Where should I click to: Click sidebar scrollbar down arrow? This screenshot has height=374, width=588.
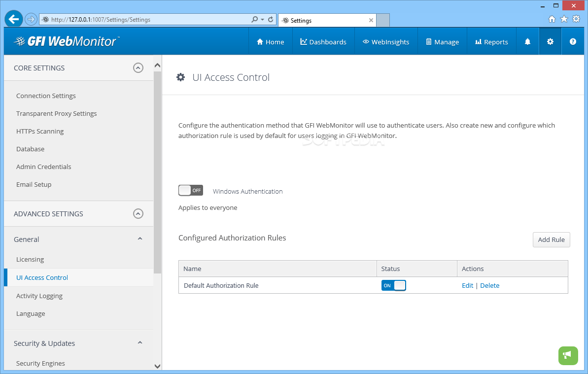[x=158, y=366]
